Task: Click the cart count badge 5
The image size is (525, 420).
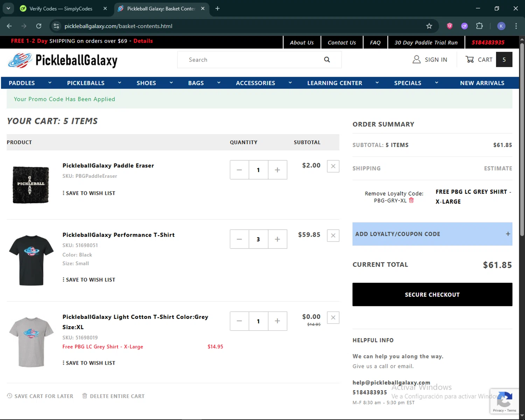Action: (x=504, y=59)
